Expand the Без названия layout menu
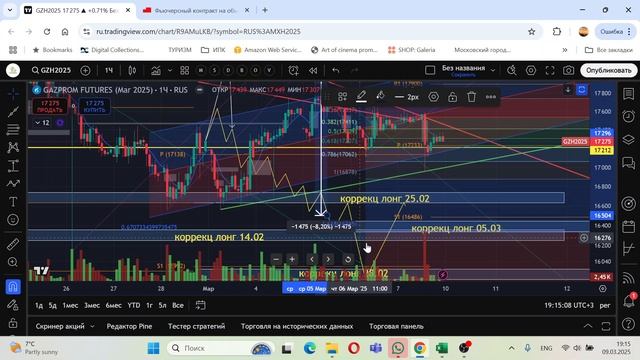This screenshot has width=640, height=360. tap(493, 70)
